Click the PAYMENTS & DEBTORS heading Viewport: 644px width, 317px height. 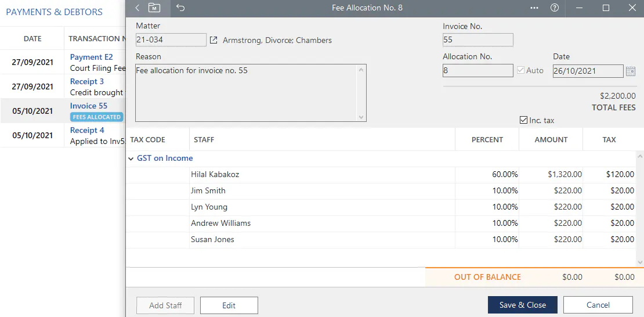[54, 12]
